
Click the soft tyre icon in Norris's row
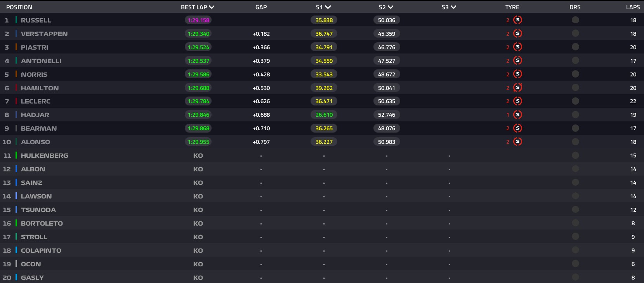coord(517,74)
